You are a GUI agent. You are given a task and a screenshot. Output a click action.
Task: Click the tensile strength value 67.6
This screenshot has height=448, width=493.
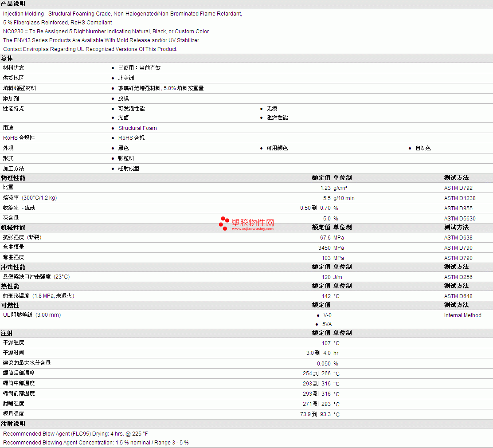click(x=325, y=238)
